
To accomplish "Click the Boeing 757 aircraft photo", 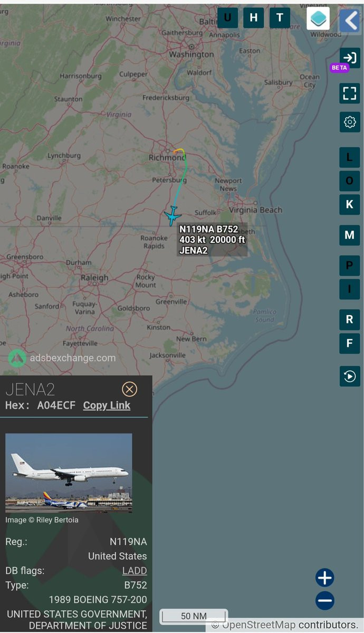I will [69, 473].
